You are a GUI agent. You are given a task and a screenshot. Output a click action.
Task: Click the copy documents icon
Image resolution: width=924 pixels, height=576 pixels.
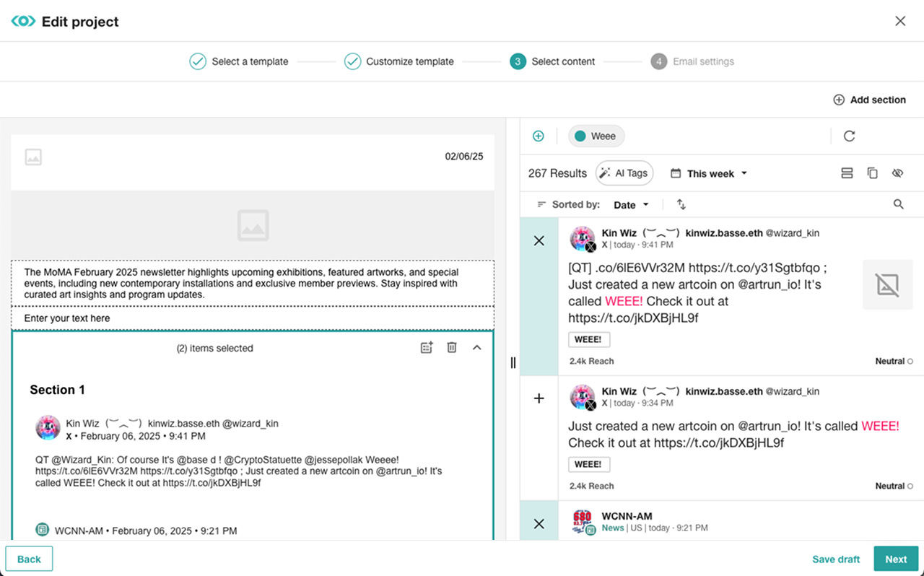point(872,173)
